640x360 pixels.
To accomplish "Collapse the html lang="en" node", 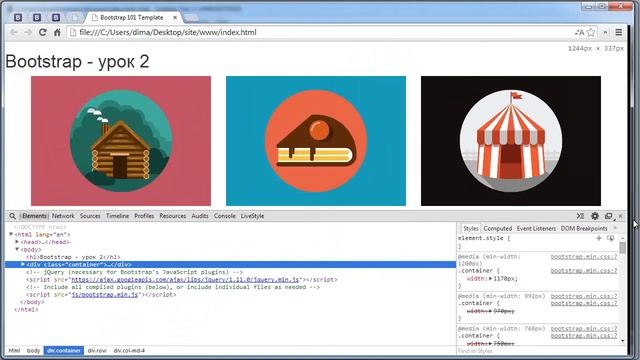I will pos(11,235).
